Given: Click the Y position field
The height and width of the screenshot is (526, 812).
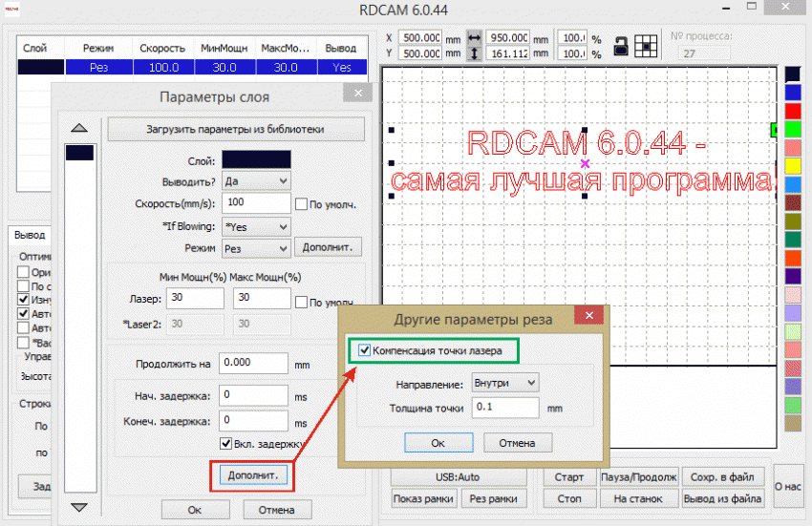Looking at the screenshot, I should pos(420,53).
